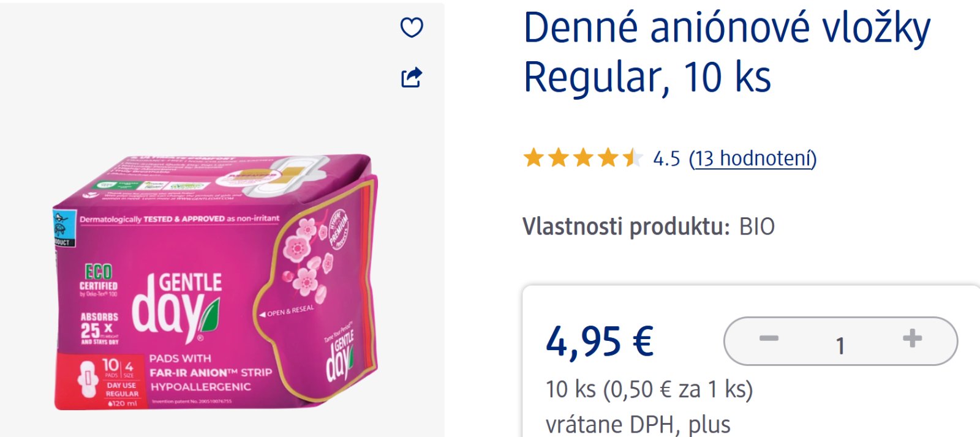Screen dimensions: 980x437
Task: Click the quantity input field showing 1
Action: coord(840,345)
